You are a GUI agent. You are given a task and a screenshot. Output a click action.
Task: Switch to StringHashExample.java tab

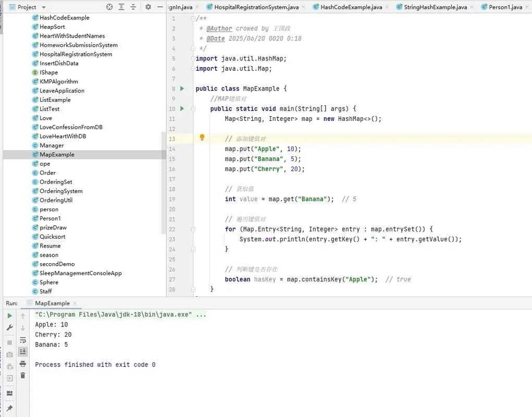pyautogui.click(x=435, y=7)
